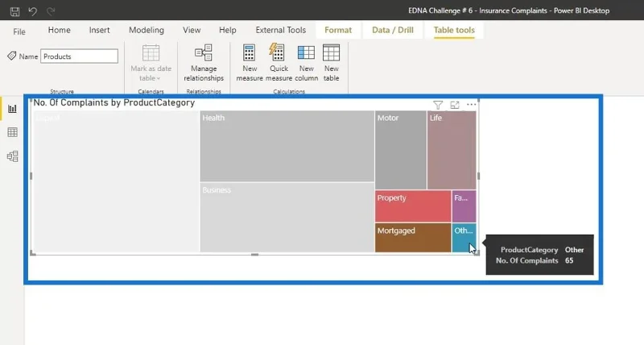Switch to Data view in sidebar
This screenshot has width=644, height=345.
point(12,132)
